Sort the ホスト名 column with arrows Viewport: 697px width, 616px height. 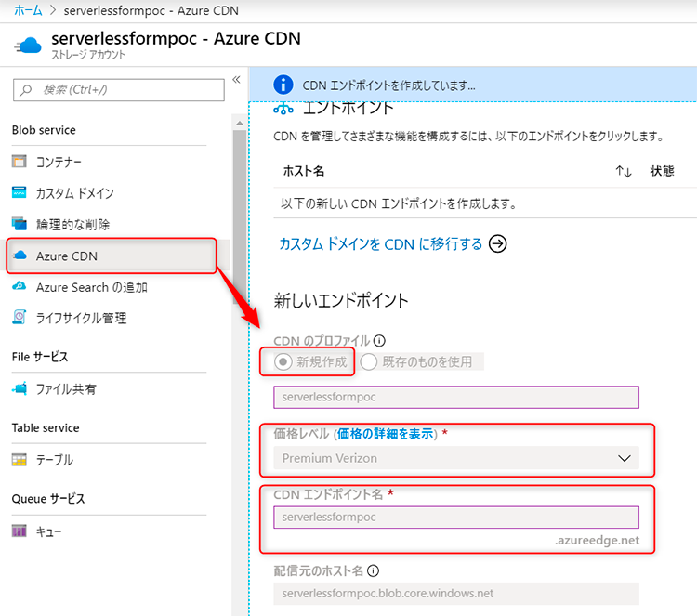click(623, 172)
